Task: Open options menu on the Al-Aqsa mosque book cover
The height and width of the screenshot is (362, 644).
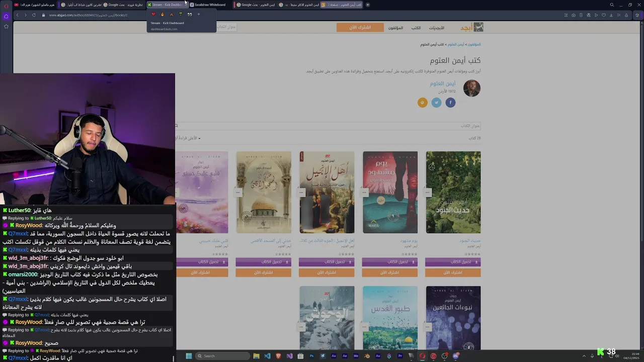Action: pos(238,192)
